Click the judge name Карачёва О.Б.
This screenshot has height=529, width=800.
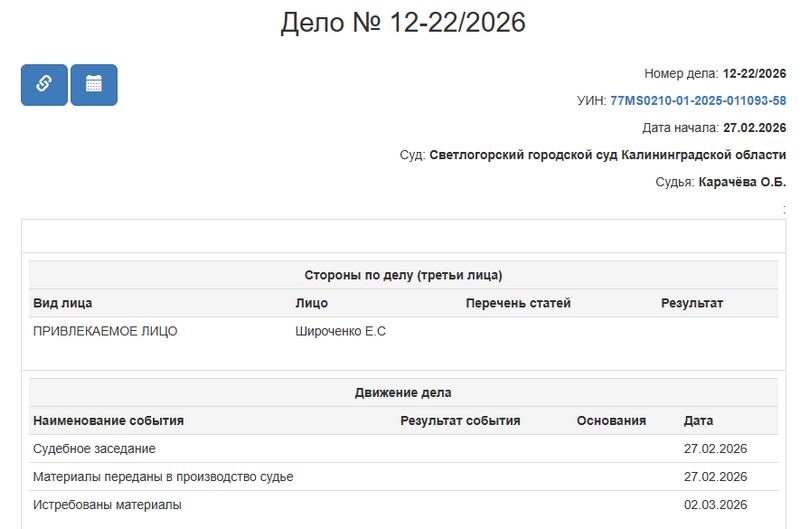pos(742,182)
